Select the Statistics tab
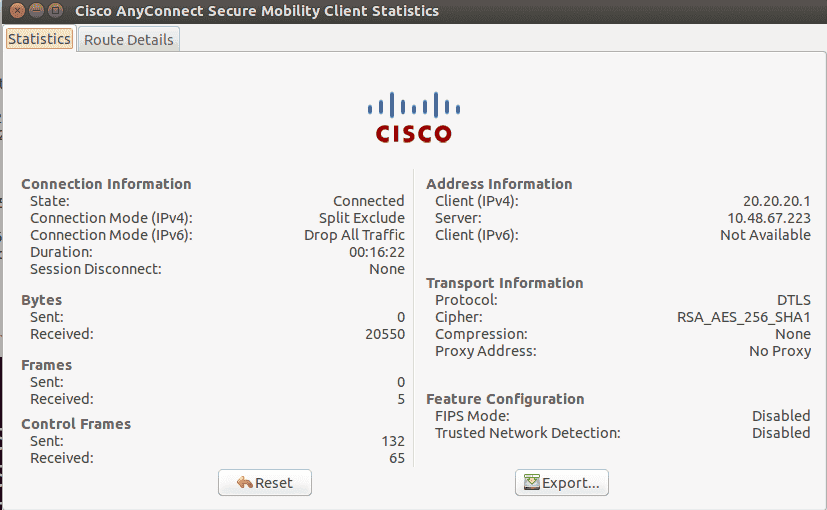The width and height of the screenshot is (827, 510). (40, 39)
